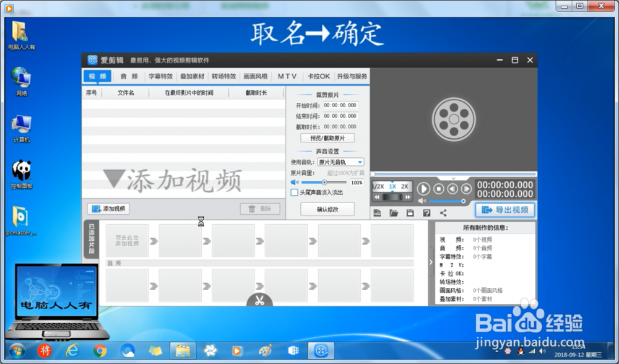Screen dimensions: 619x364
Task: Adjust the 原片音量 volume slider
Action: click(x=324, y=183)
